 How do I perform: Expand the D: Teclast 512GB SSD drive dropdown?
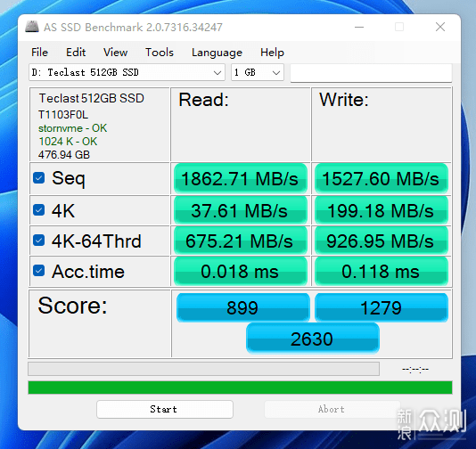(127, 72)
